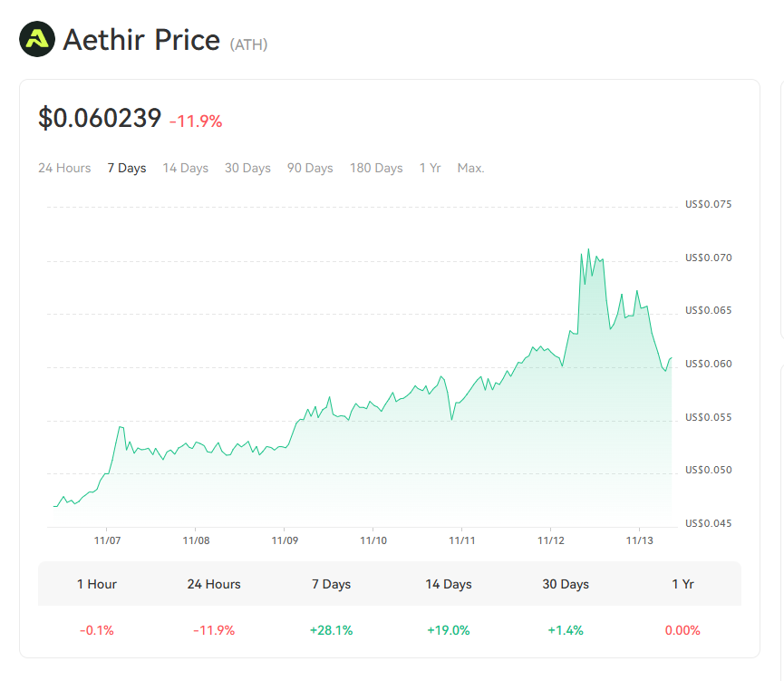Show the Max. price history

pyautogui.click(x=470, y=168)
